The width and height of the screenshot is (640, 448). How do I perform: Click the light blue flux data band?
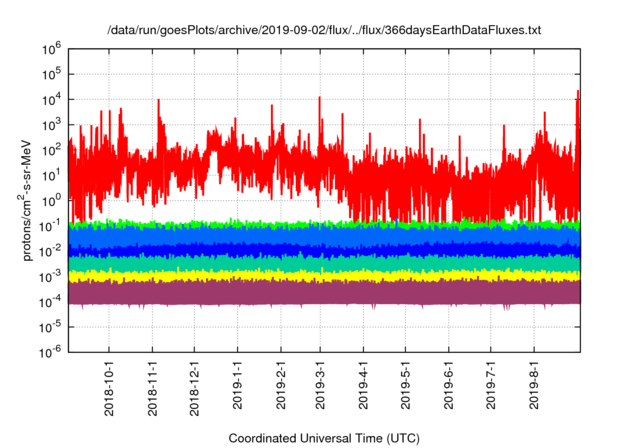(324, 236)
